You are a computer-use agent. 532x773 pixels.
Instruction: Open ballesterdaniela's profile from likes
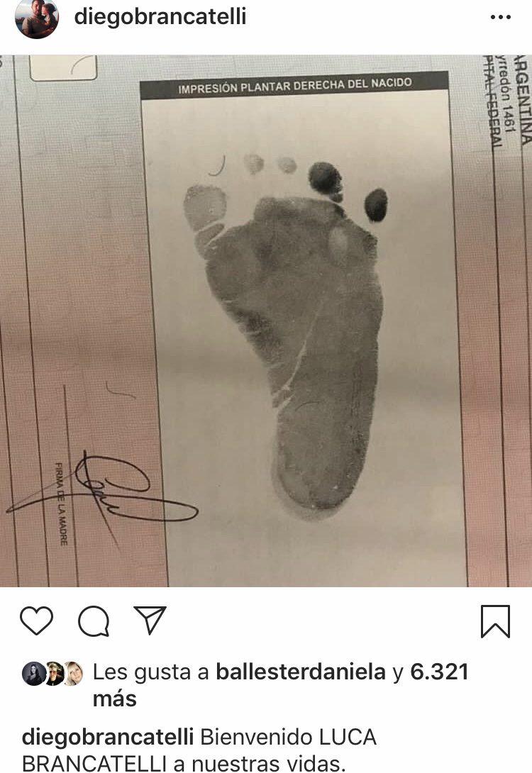pos(301,672)
